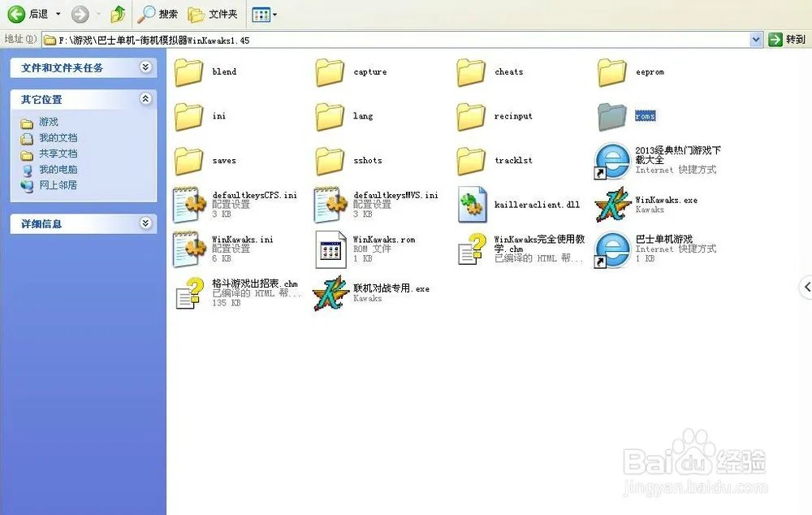812x515 pixels.
Task: Open the 搜索 search tool
Action: [x=158, y=14]
